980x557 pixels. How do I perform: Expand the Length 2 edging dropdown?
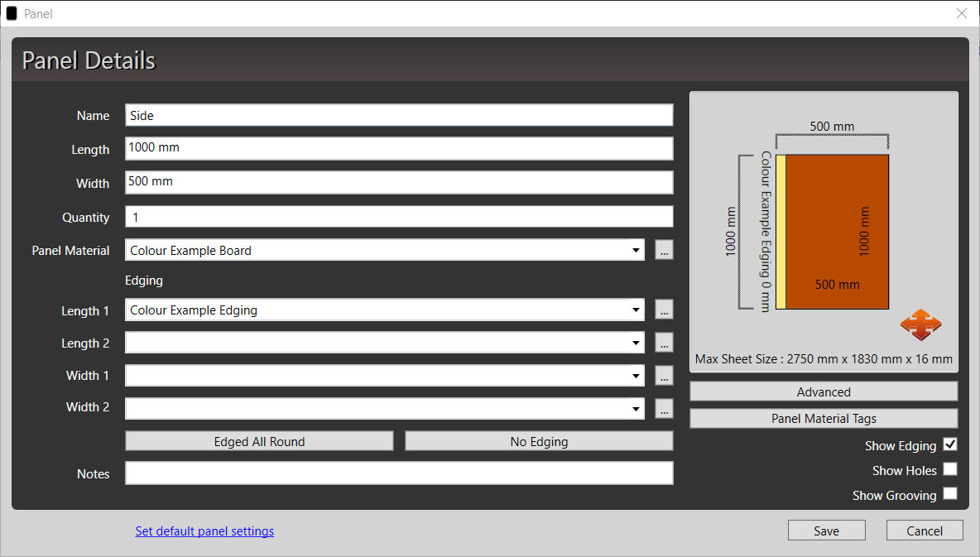coord(636,343)
